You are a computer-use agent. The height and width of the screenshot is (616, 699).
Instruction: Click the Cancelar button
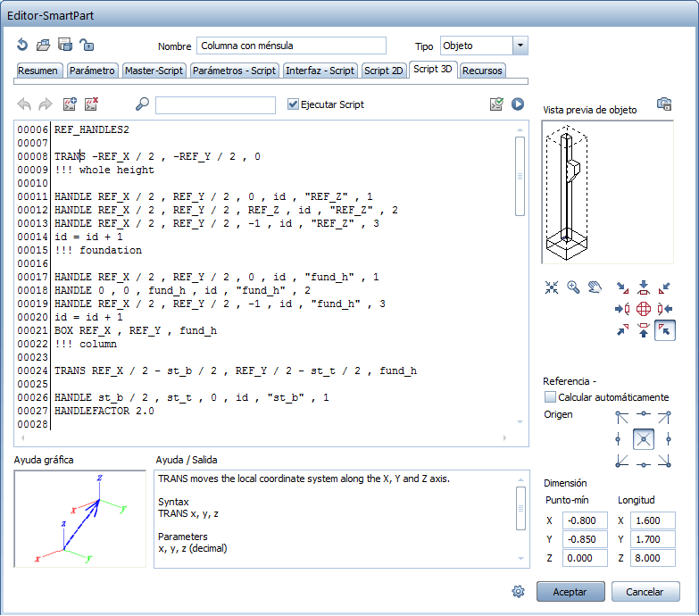click(x=645, y=592)
